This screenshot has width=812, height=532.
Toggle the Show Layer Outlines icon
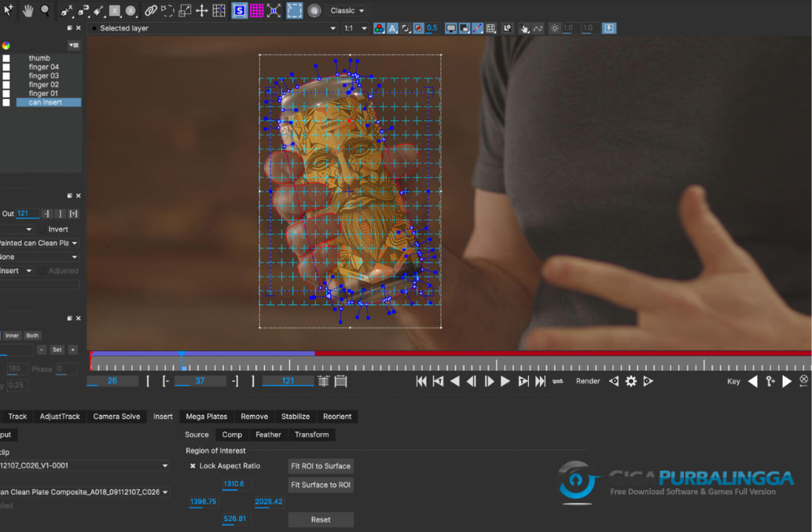pos(465,28)
